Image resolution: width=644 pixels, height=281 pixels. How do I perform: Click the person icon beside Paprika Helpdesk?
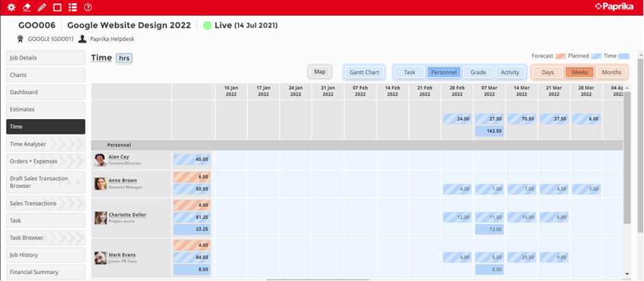coord(83,39)
